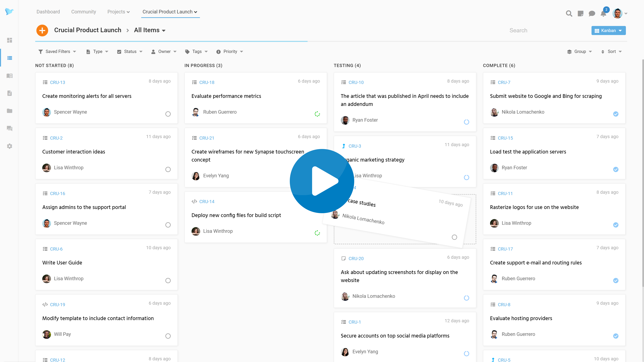This screenshot has height=362, width=644.
Task: Toggle the Status filter checkbox
Action: click(119, 52)
